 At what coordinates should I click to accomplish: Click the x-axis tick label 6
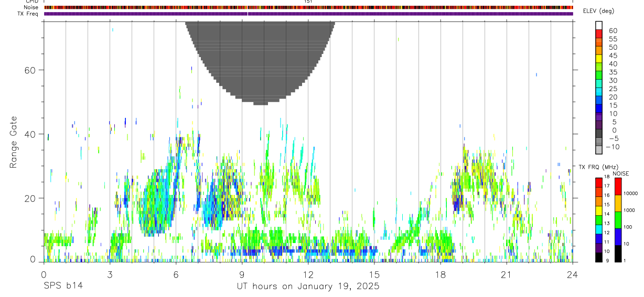coord(176,274)
